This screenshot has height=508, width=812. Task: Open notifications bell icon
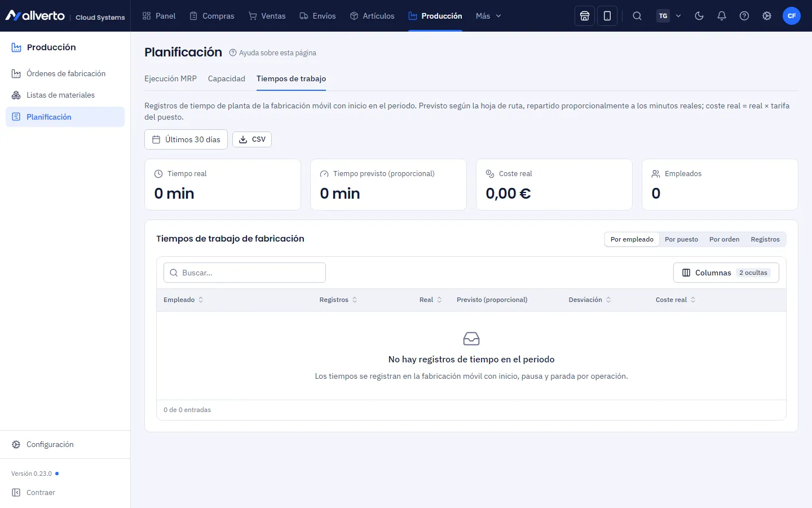(722, 16)
